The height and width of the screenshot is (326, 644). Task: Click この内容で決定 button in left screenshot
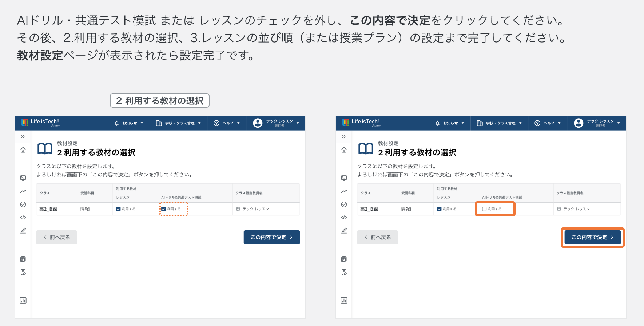(x=272, y=237)
